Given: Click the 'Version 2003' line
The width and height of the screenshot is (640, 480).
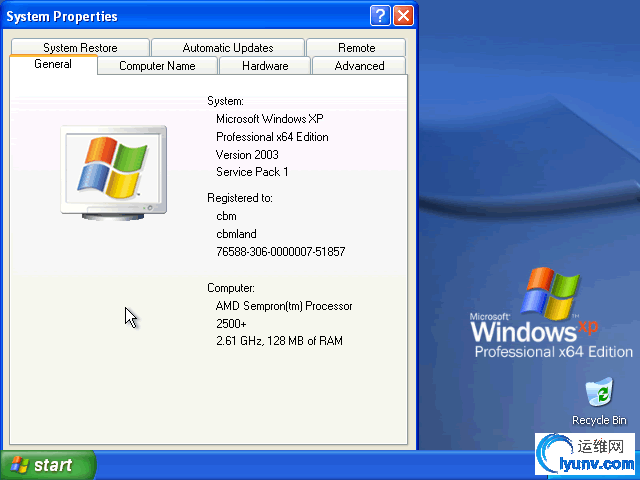Looking at the screenshot, I should pos(247,155).
